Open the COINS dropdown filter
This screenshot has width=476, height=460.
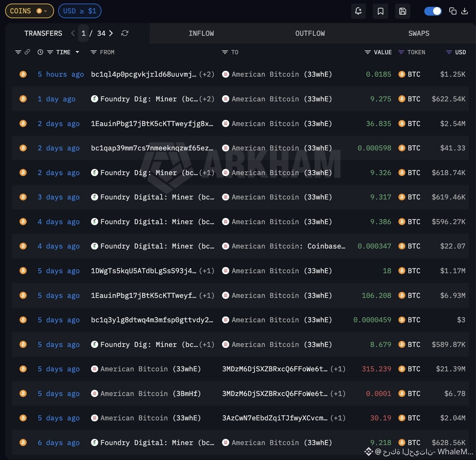29,11
